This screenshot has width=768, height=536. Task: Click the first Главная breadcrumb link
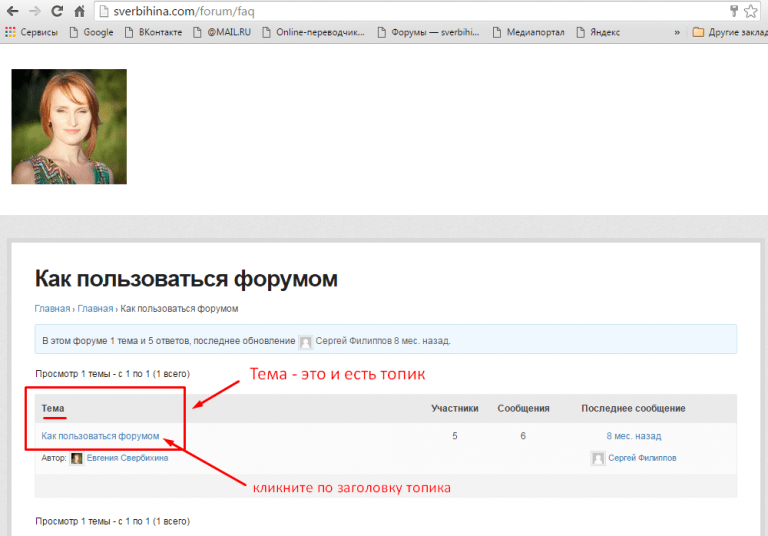point(52,308)
